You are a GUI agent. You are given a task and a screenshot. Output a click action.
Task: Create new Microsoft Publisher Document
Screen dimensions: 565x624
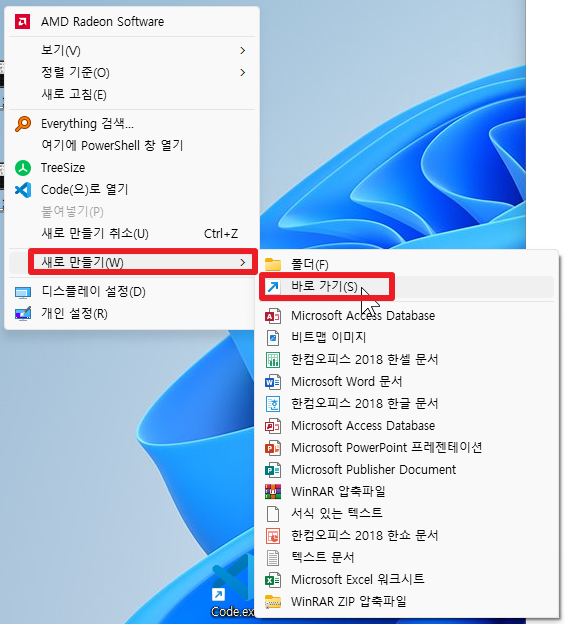[406, 470]
